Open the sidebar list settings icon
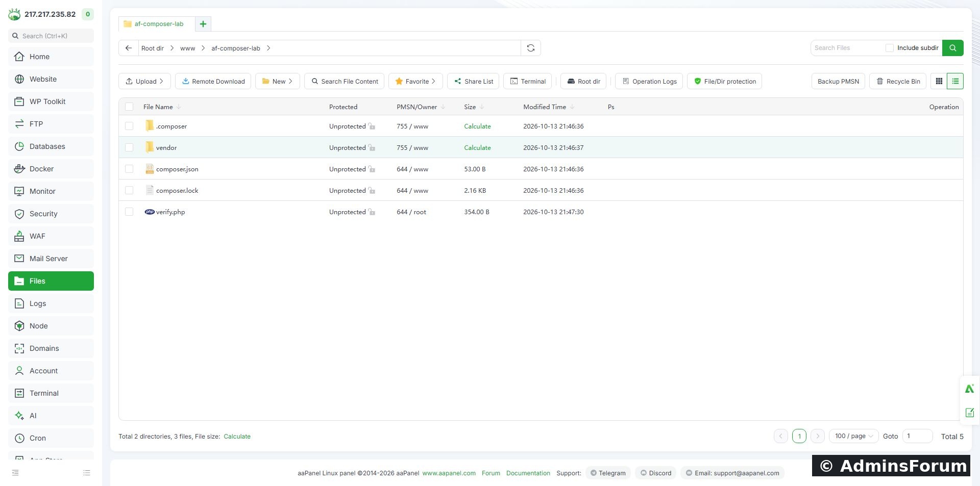 pos(87,473)
